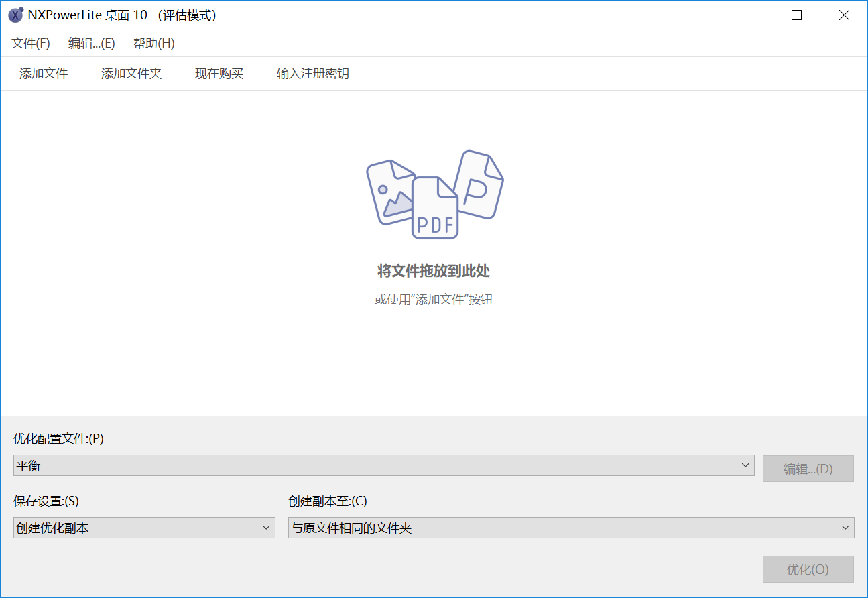The image size is (868, 598).
Task: Click 添加文件 in the toolbar
Action: [44, 74]
